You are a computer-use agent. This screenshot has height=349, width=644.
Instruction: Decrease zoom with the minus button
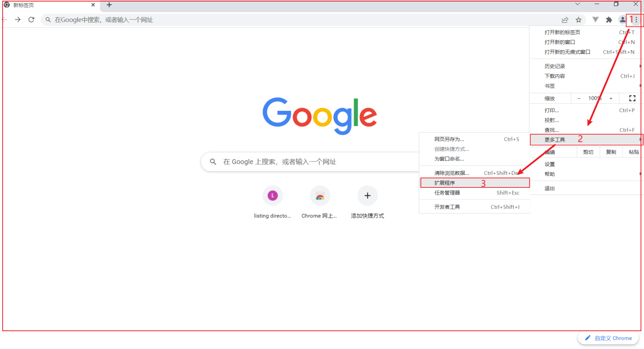click(579, 98)
